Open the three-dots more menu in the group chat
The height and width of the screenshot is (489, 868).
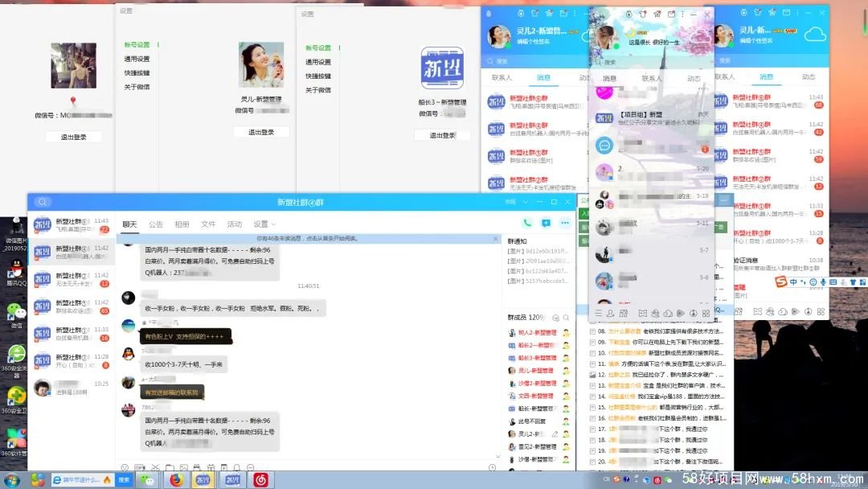coord(565,223)
